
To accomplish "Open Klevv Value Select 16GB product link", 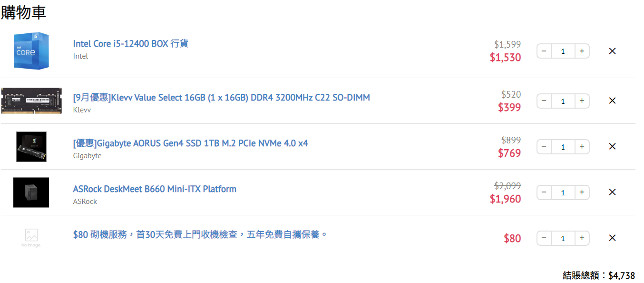I will (222, 97).
